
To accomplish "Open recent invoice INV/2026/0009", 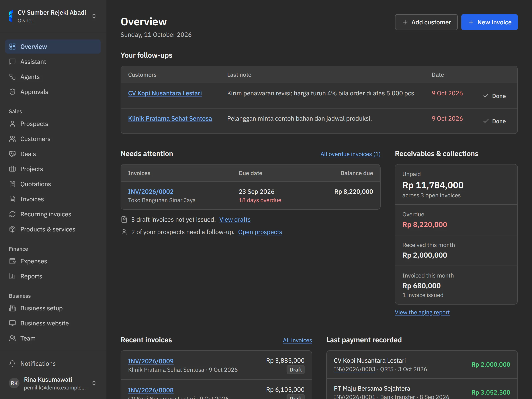I will point(151,361).
